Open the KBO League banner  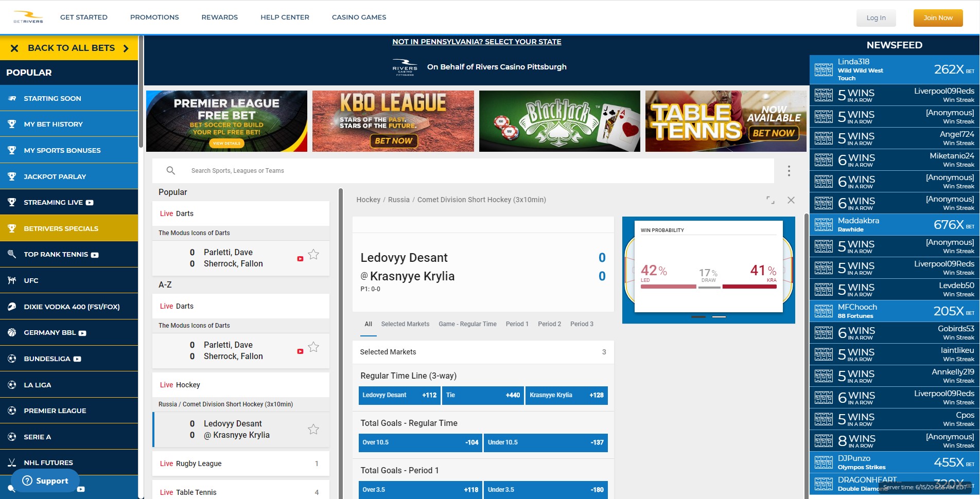tap(393, 121)
